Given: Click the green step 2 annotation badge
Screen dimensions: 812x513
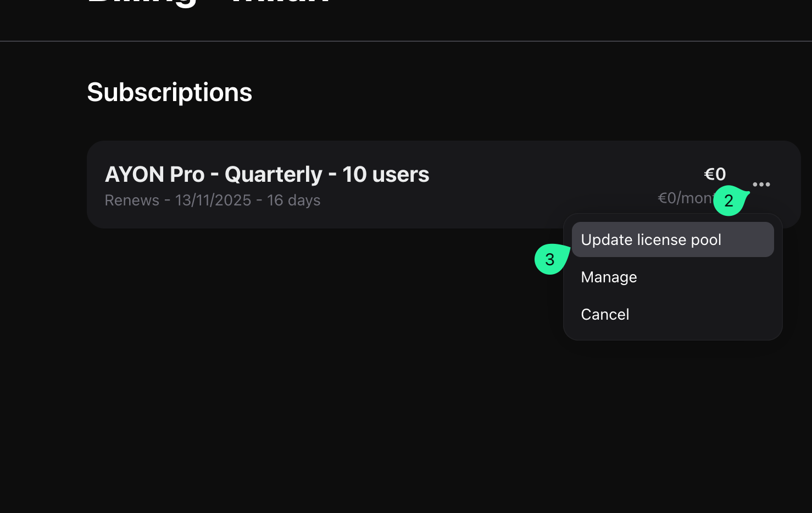Looking at the screenshot, I should pyautogui.click(x=729, y=200).
